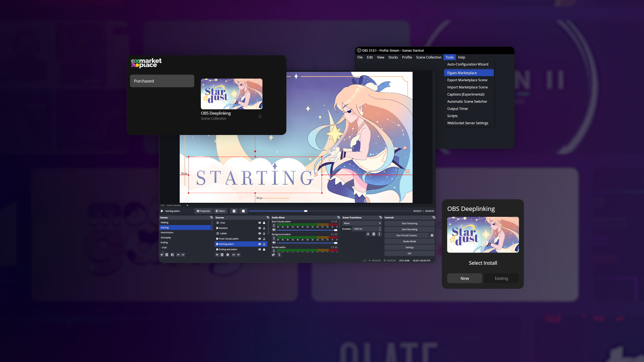Open source settings gear in Sources panel

(228, 255)
